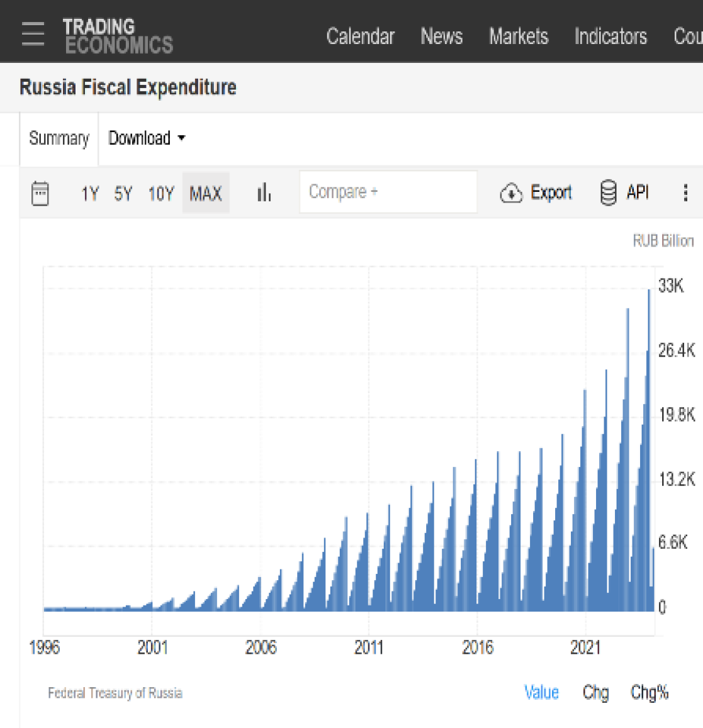Go to Trading Economics home logo
Viewport: 703px width, 728px height.
pos(118,36)
